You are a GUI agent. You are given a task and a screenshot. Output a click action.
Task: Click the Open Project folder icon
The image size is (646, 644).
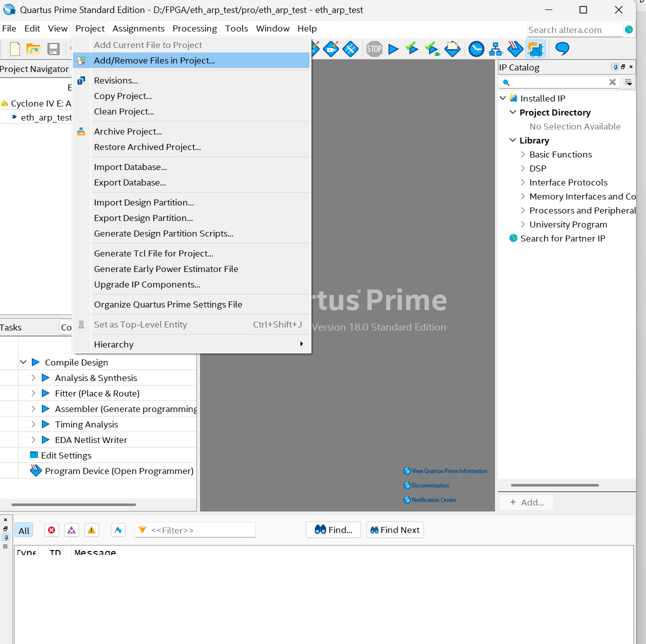pos(33,49)
